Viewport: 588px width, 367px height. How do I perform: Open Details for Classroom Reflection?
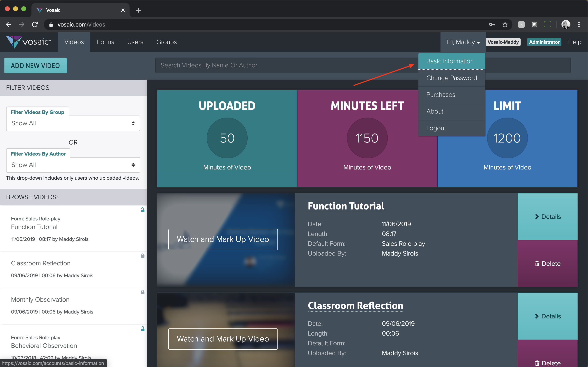coord(547,316)
